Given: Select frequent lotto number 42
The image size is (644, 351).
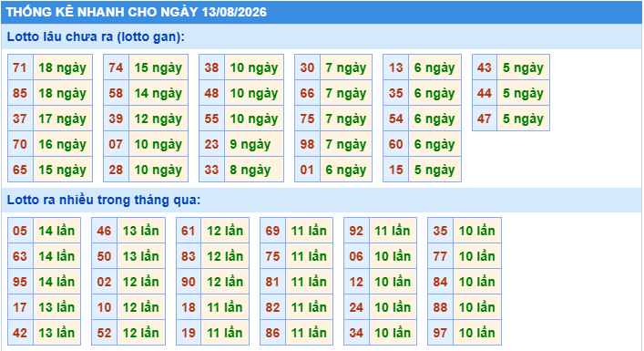Looking at the screenshot, I should point(20,333).
